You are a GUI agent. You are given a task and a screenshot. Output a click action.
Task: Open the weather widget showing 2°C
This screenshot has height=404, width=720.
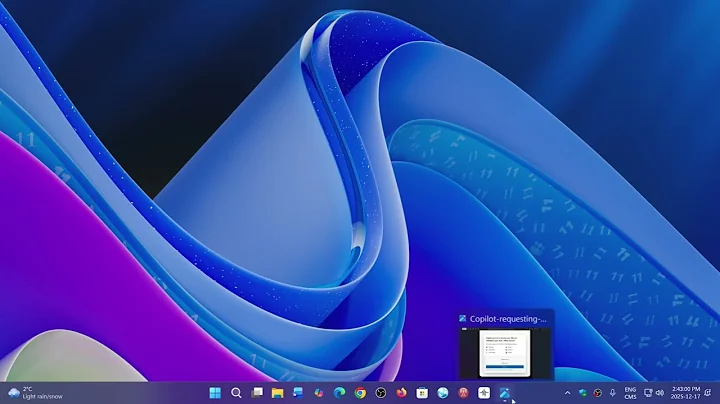35,393
